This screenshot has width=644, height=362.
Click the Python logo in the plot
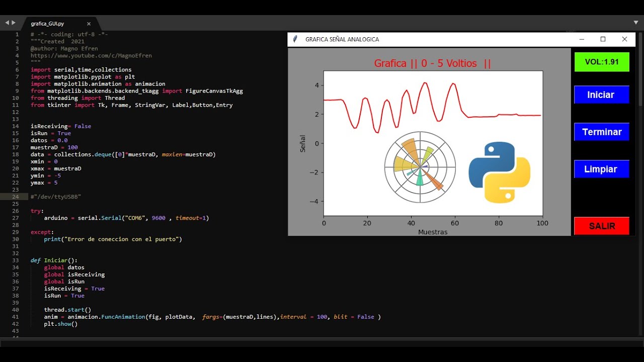500,172
